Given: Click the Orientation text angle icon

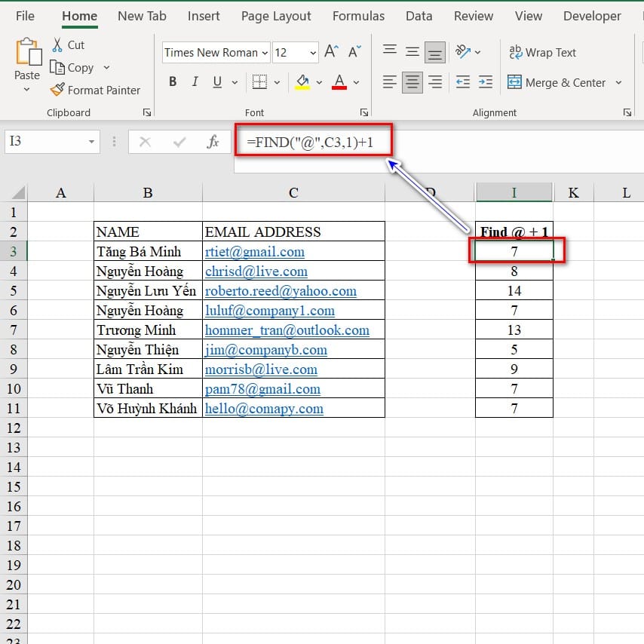Looking at the screenshot, I should click(x=462, y=52).
